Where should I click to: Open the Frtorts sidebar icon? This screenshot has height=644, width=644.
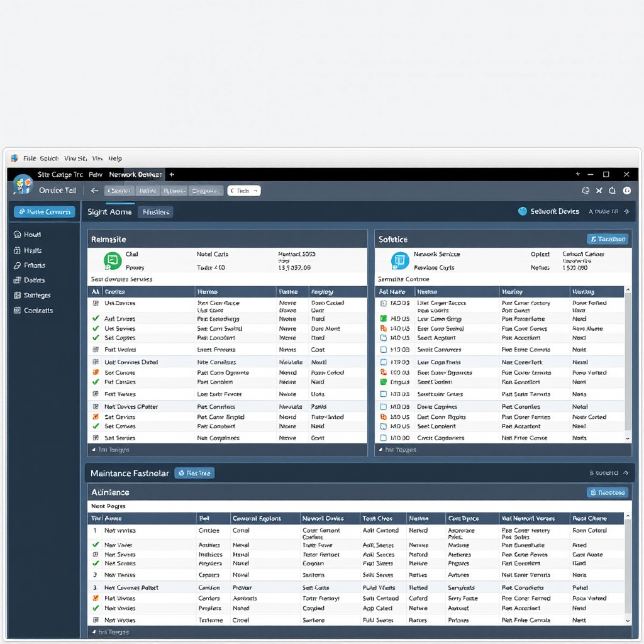17,265
